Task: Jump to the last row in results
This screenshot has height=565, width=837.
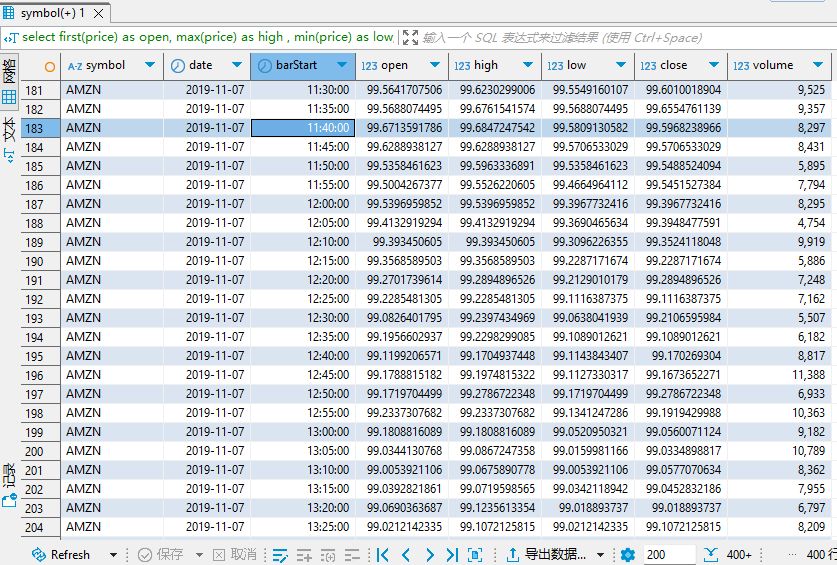Action: (x=452, y=554)
